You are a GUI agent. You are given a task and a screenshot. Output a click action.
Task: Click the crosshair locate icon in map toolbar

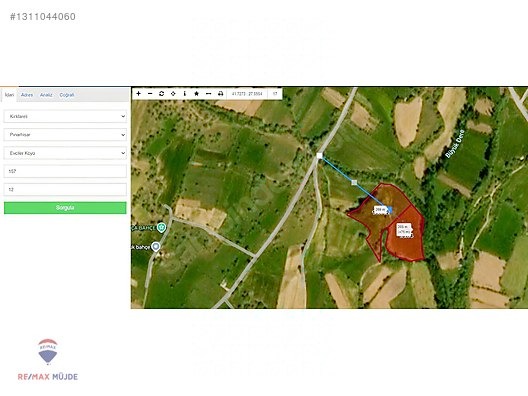173,93
